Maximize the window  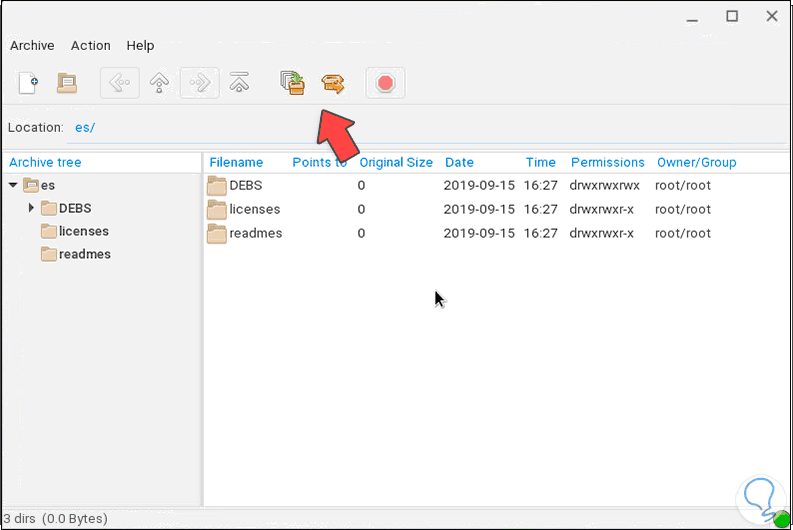click(x=732, y=16)
